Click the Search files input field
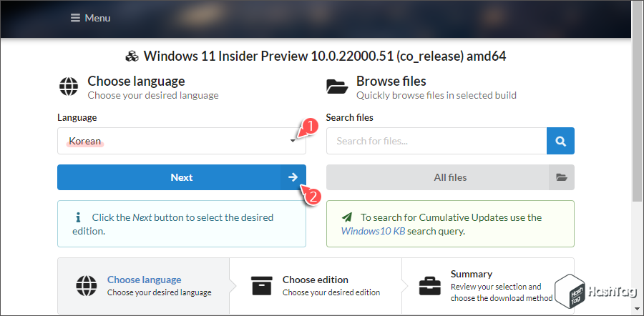 [x=436, y=141]
